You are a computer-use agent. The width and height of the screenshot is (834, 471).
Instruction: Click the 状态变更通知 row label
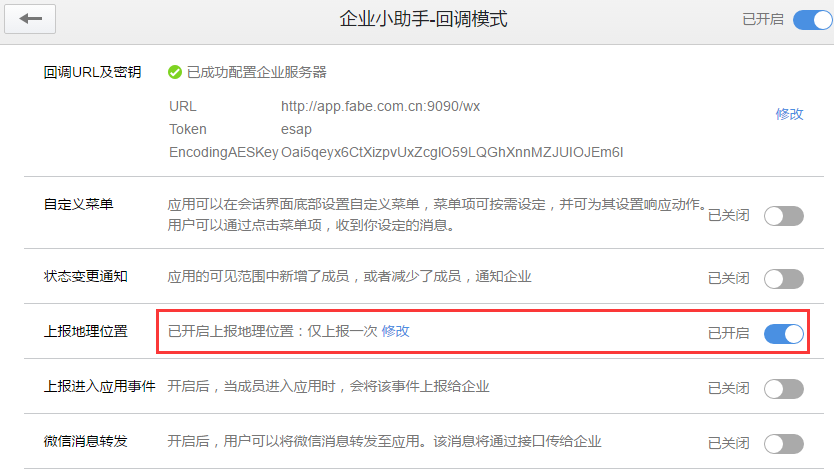pyautogui.click(x=86, y=276)
